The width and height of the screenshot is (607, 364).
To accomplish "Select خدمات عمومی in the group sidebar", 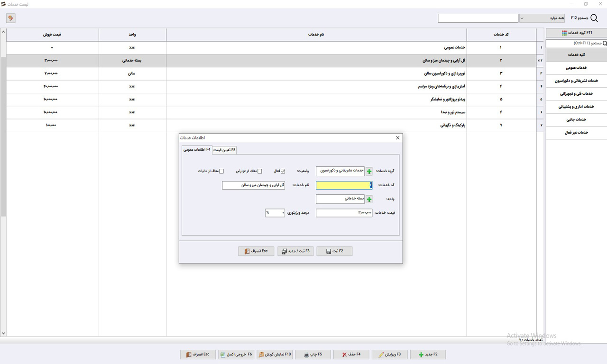I will click(x=576, y=68).
